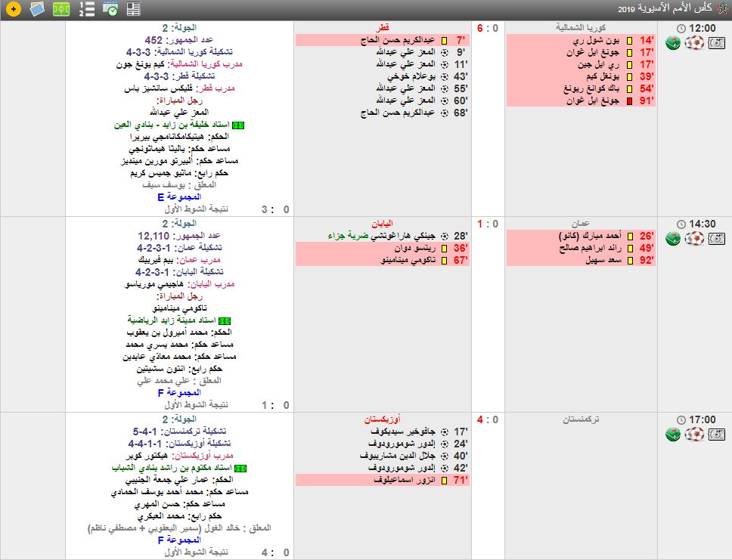
Task: Click المجموعة F label in Oman–Japan match
Action: [179, 392]
